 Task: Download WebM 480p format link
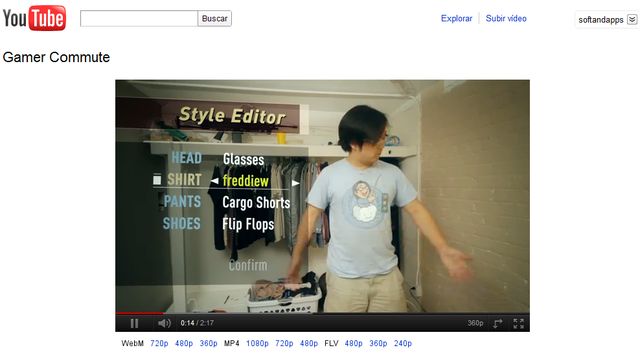184,343
